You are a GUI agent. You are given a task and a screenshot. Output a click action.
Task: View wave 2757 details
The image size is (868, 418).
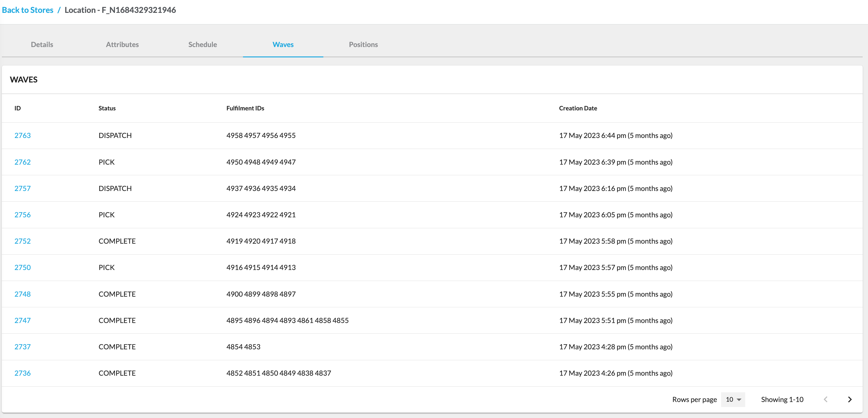click(22, 188)
